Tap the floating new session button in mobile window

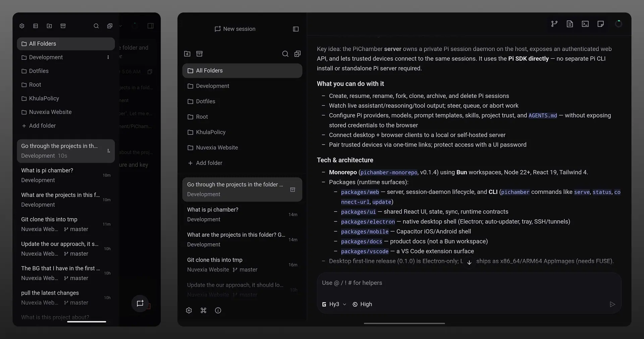140,303
